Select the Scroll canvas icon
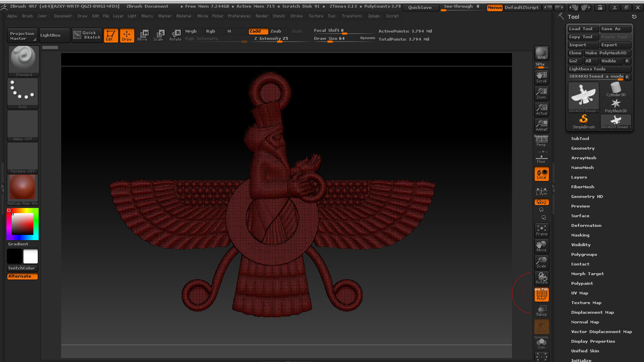 click(541, 77)
